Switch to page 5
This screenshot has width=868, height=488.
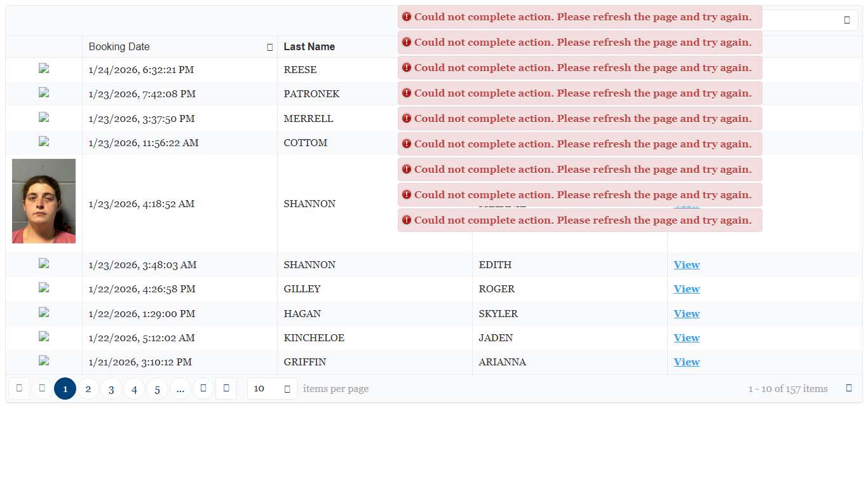[x=157, y=389]
